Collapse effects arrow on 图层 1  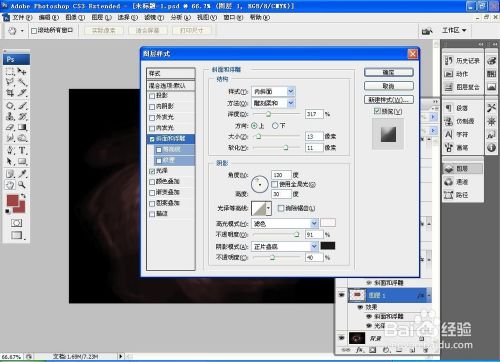coord(429,295)
